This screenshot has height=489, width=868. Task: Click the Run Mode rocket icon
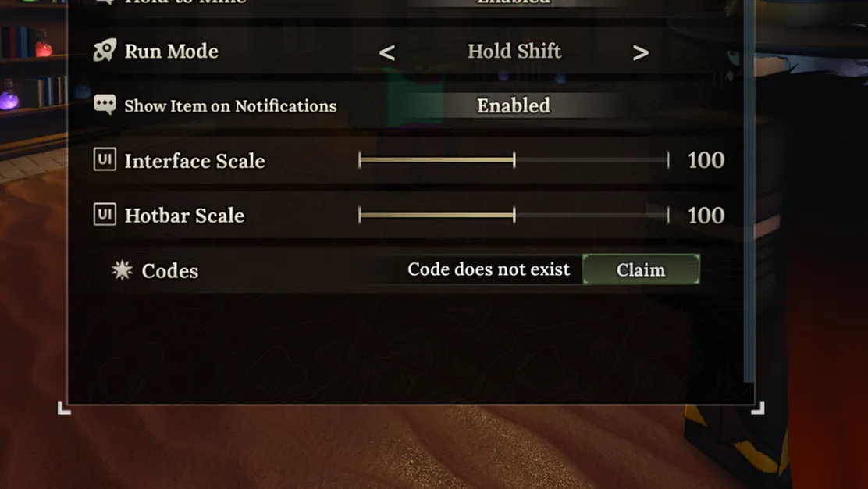(x=105, y=51)
